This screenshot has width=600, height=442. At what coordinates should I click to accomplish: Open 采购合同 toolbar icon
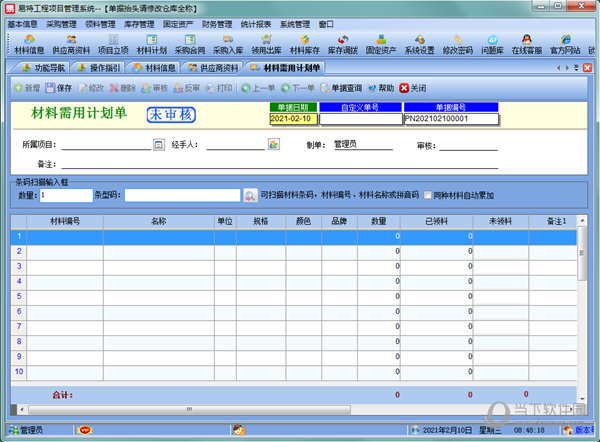click(x=190, y=44)
